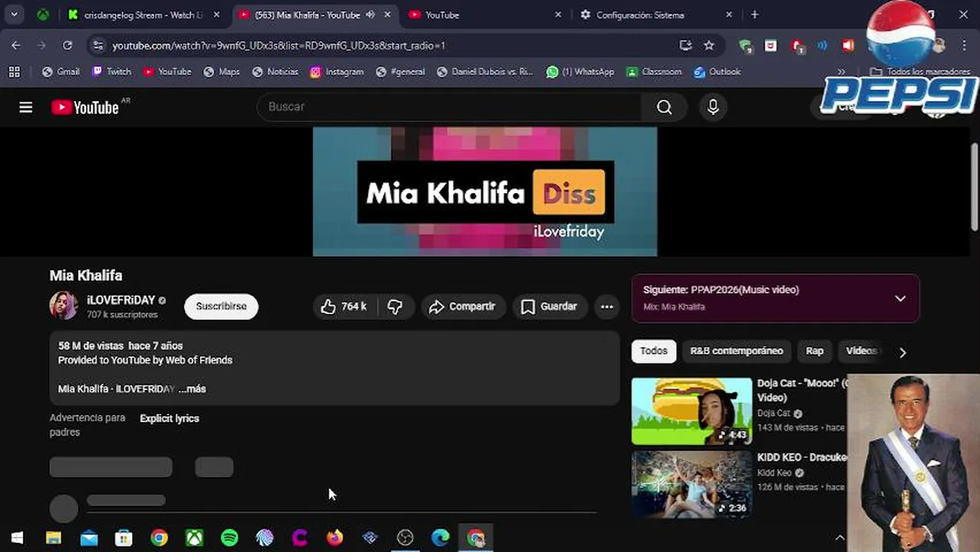Open the Google apps grid in bookmarks bar
The height and width of the screenshot is (552, 980).
[x=14, y=71]
